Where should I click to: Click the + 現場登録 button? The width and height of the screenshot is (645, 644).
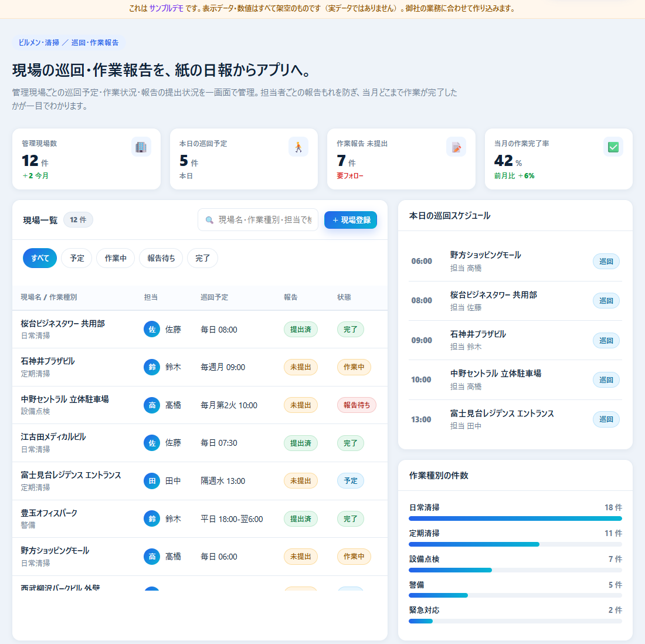[351, 220]
